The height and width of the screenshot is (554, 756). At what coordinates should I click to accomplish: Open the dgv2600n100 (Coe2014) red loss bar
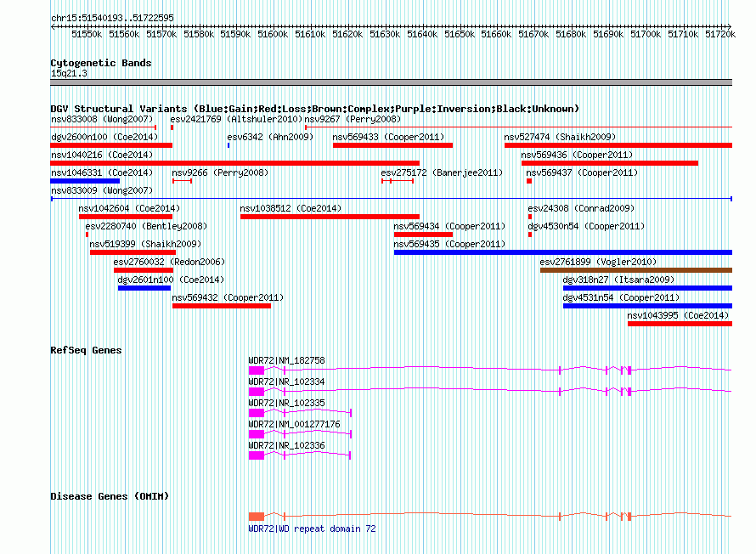tap(111, 145)
